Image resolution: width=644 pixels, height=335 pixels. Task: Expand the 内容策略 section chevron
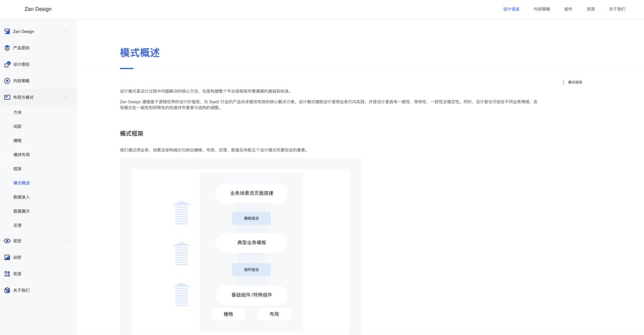tap(66, 80)
